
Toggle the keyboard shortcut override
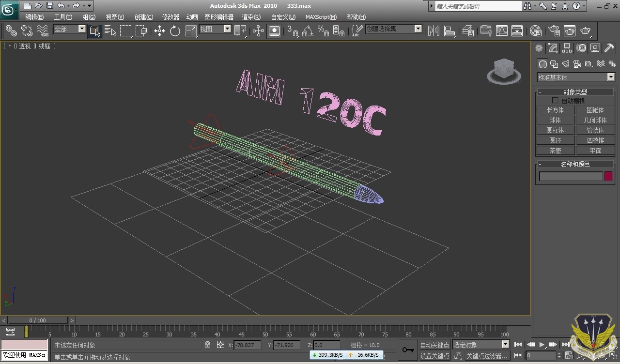click(x=274, y=30)
